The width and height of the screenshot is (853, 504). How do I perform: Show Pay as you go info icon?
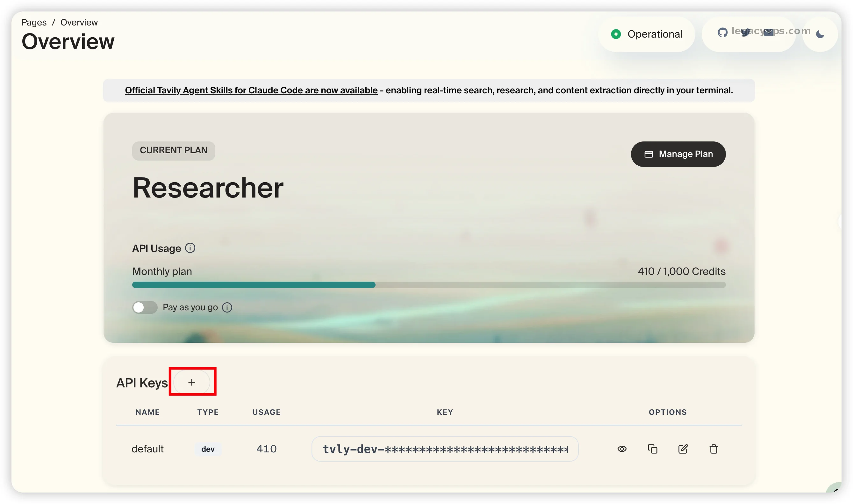click(227, 307)
